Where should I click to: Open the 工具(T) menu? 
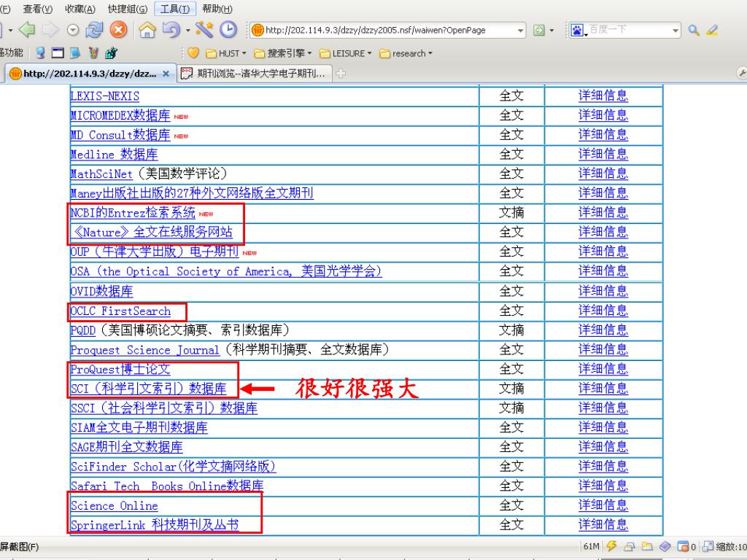[x=175, y=9]
